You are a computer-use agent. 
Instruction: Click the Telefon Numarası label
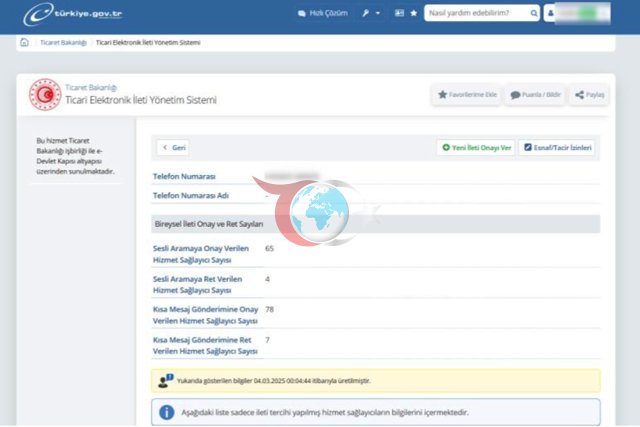tap(184, 176)
